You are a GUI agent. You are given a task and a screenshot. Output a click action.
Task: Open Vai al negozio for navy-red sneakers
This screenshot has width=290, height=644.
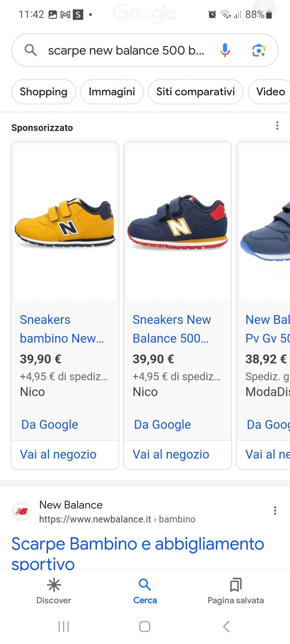171,454
